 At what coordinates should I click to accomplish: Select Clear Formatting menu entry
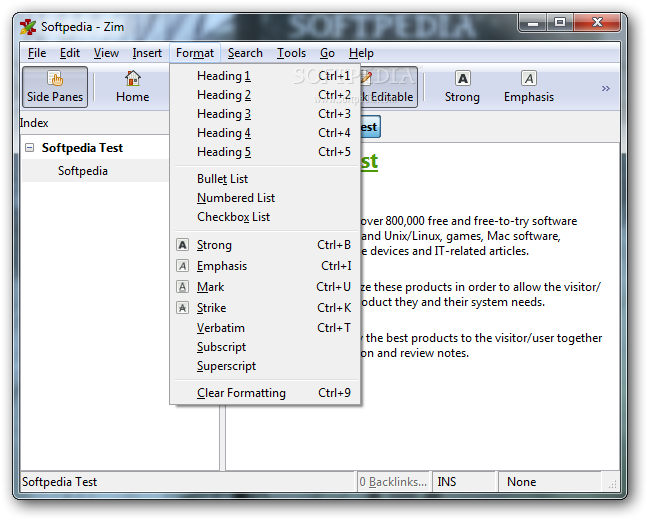pos(265,393)
